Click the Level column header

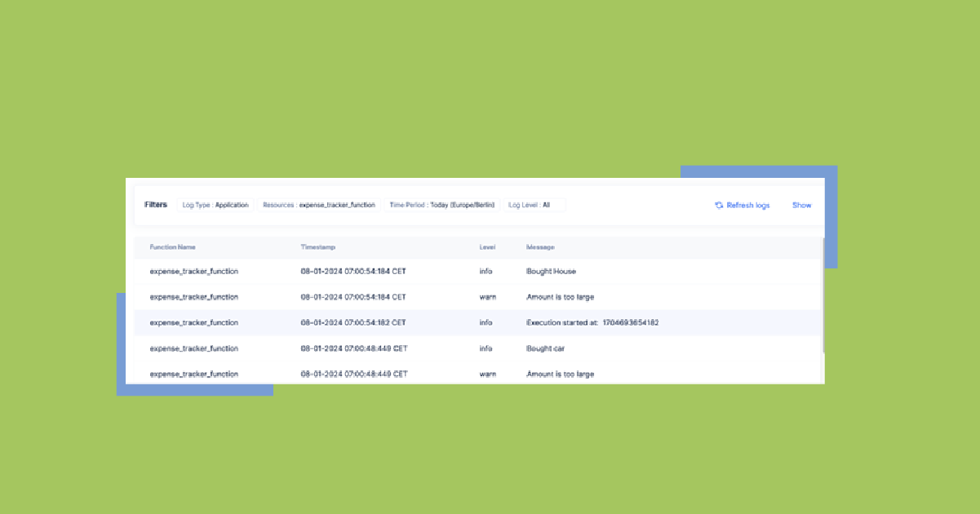[x=487, y=247]
